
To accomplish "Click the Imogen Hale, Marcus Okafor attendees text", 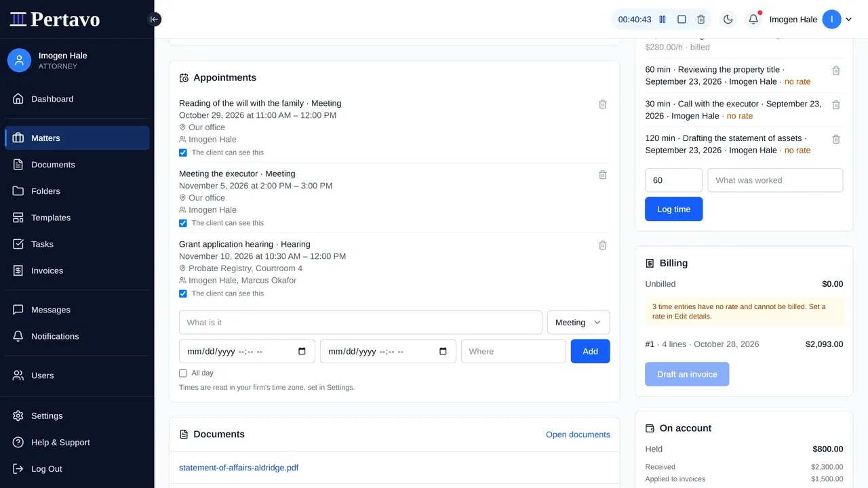I will pyautogui.click(x=242, y=281).
